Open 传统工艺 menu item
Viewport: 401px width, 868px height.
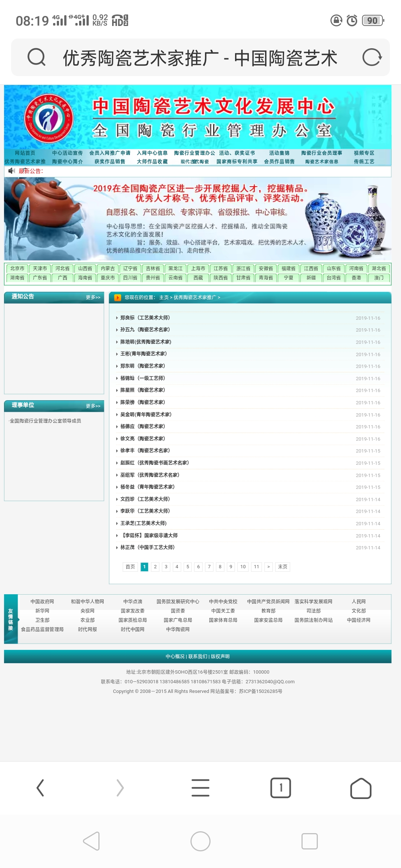tap(364, 162)
